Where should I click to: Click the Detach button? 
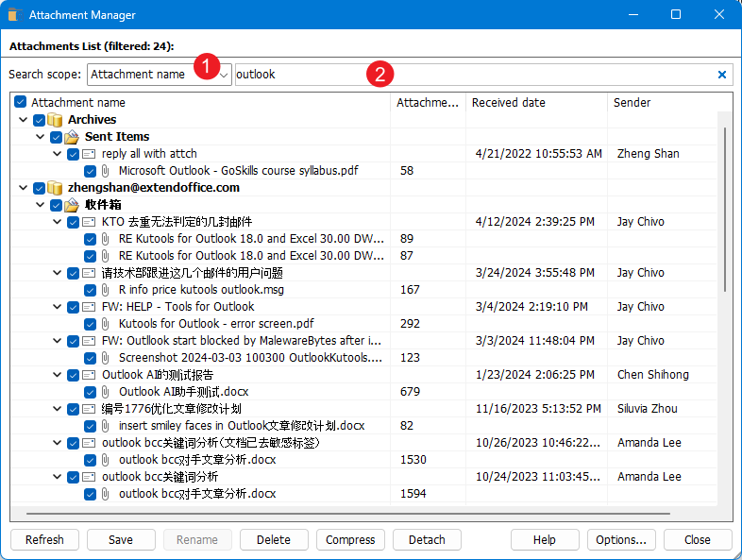[x=427, y=539]
